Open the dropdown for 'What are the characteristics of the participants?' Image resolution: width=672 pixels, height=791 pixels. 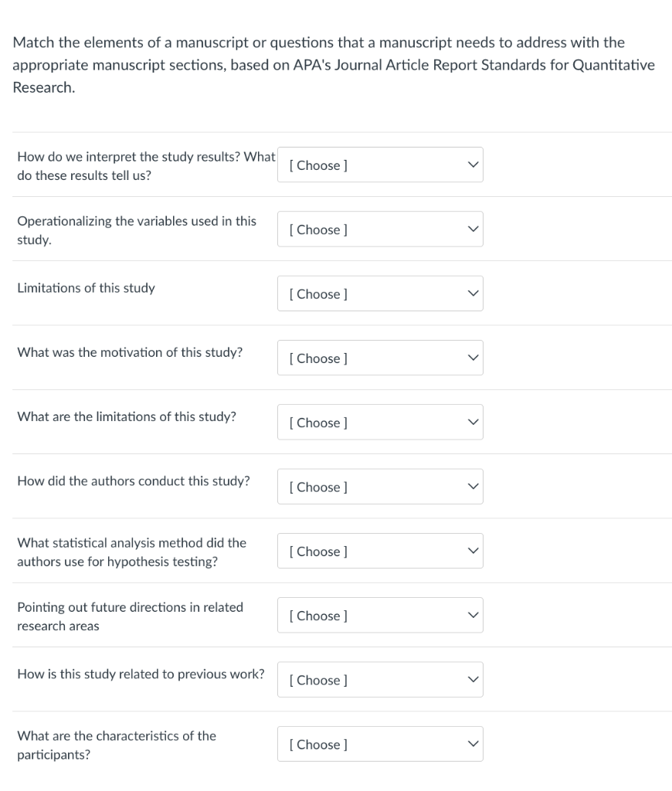(x=380, y=744)
